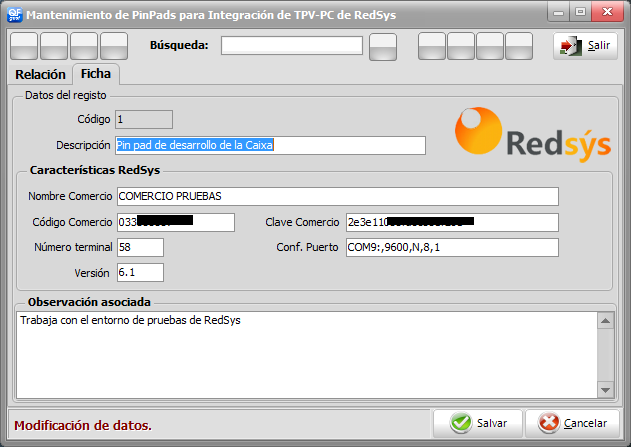Screen dimensions: 631x447
Task: Click the 'Nombre Comercio' label
Action: (70, 196)
